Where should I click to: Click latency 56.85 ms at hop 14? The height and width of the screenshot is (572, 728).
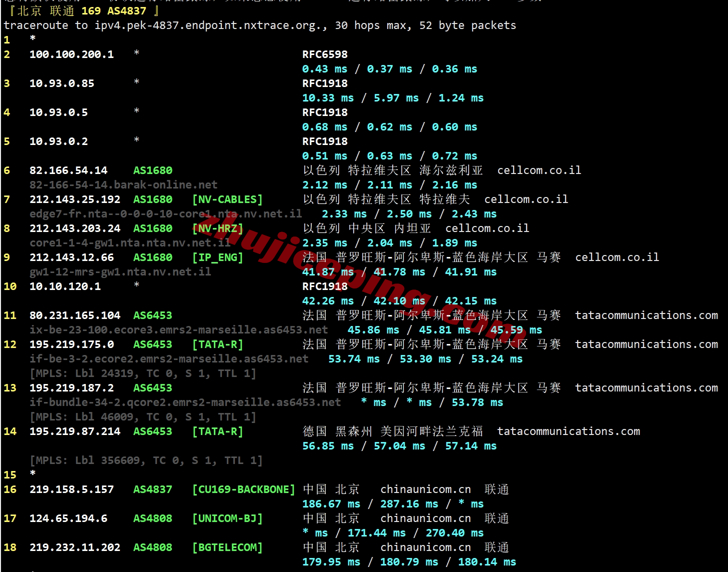[x=328, y=446]
